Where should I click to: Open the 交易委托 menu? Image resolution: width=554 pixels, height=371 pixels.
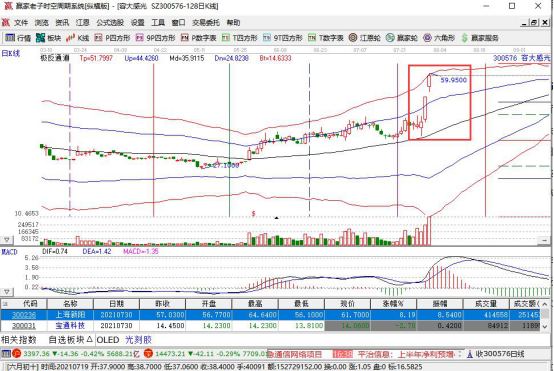(x=206, y=23)
